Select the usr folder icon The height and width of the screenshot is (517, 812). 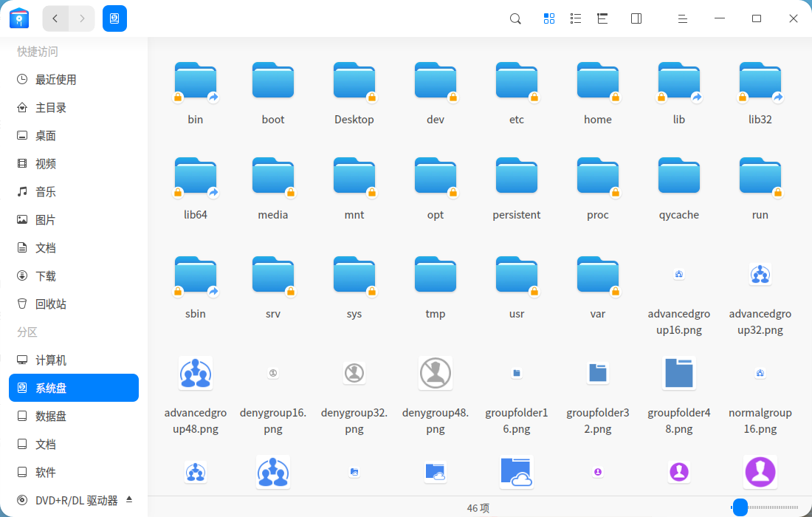pos(517,276)
